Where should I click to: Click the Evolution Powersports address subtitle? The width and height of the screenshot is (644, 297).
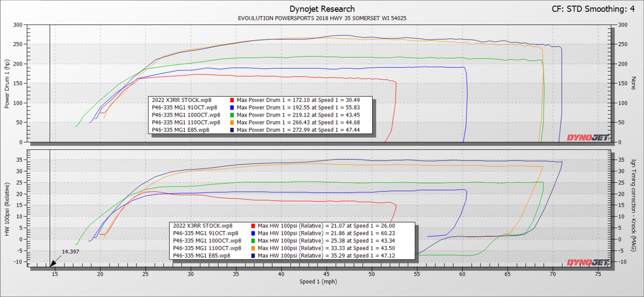322,18
